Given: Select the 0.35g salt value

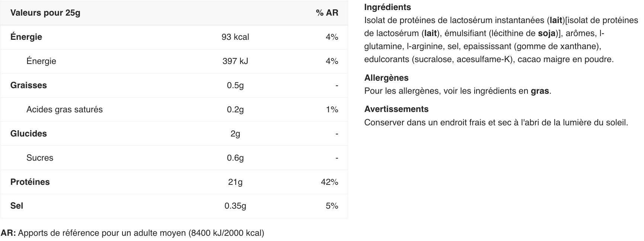Looking at the screenshot, I should (235, 206).
